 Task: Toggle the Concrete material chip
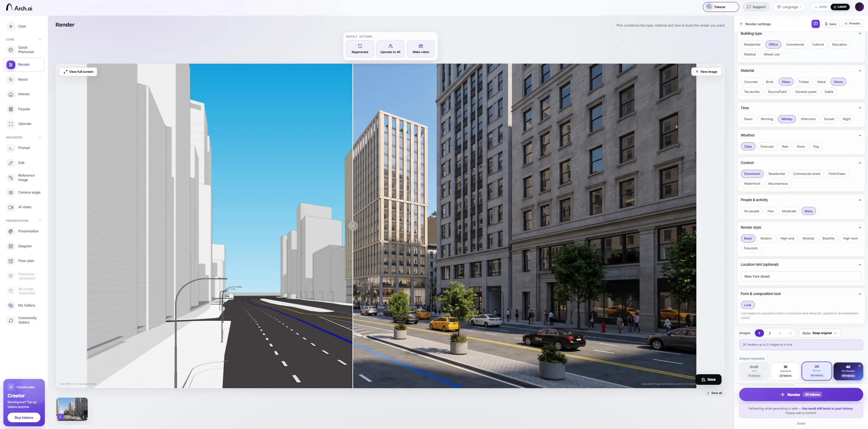point(750,82)
